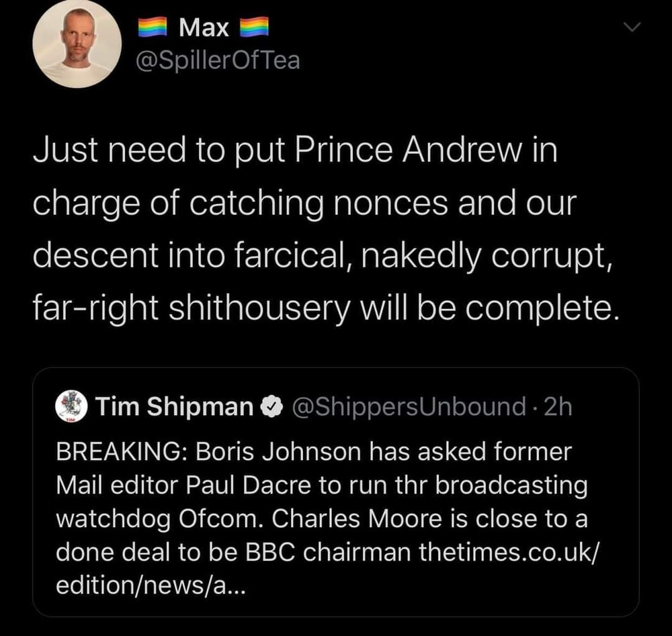Viewport: 672px width, 636px height.
Task: Click the verified badge beside Tim Shipman
Action: [270, 406]
